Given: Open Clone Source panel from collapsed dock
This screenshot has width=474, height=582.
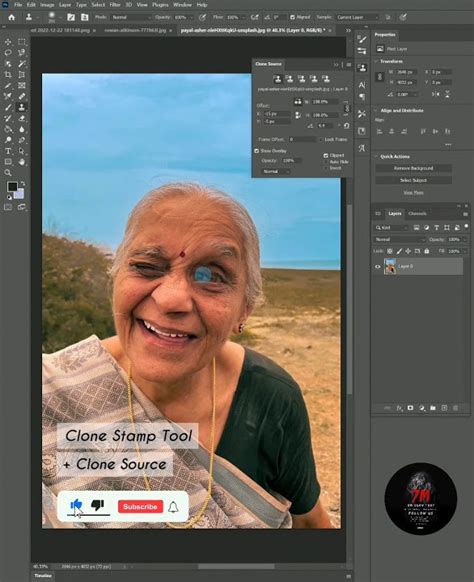Looking at the screenshot, I should click(362, 68).
